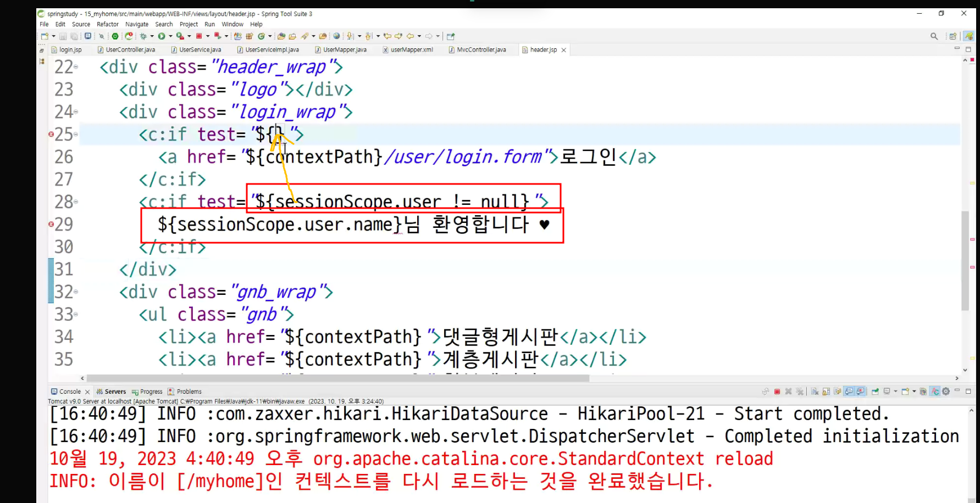Open the Back history dropdown arrow
This screenshot has height=503, width=980.
click(419, 36)
